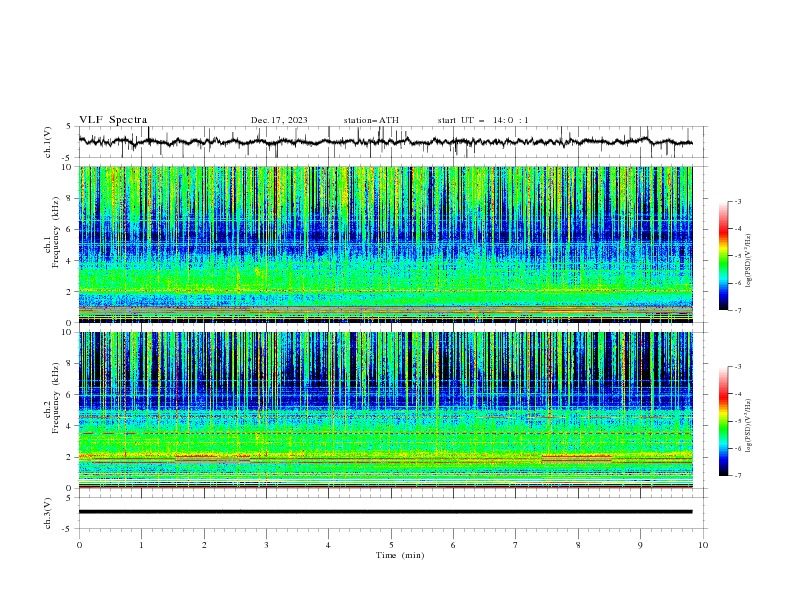Click the upper colorbar 'log(PSD)(V²/Hz)' label
This screenshot has height=612, width=792.
(x=749, y=261)
